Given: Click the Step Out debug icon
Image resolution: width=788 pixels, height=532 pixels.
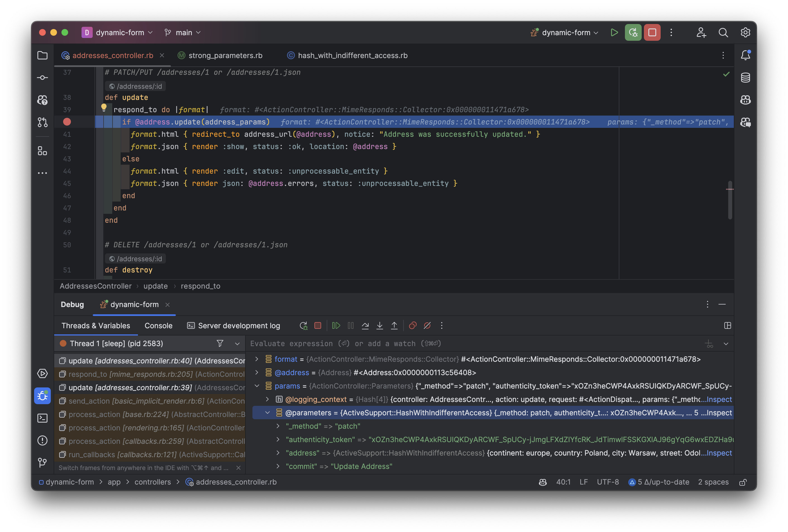Looking at the screenshot, I should tap(394, 326).
